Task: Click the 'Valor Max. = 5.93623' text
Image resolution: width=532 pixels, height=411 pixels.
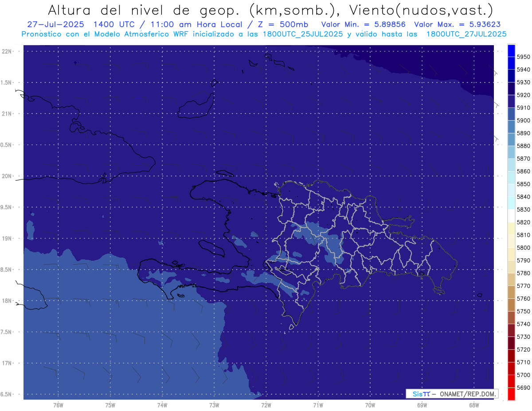Action: point(457,24)
